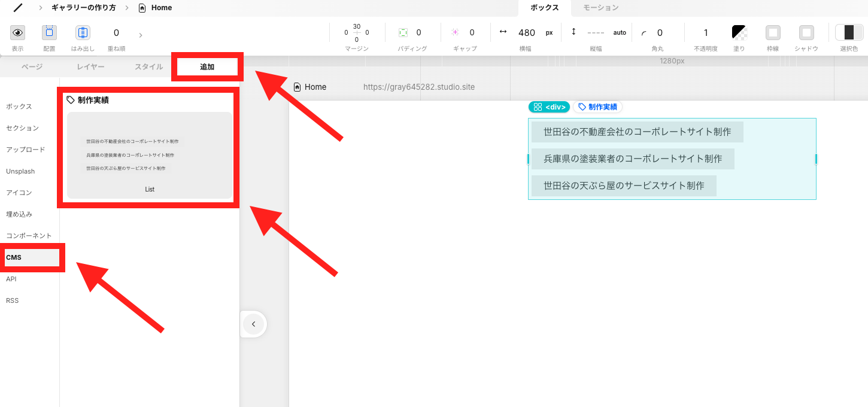Open the シャドウ shadow settings
The height and width of the screenshot is (407, 868).
coord(806,32)
